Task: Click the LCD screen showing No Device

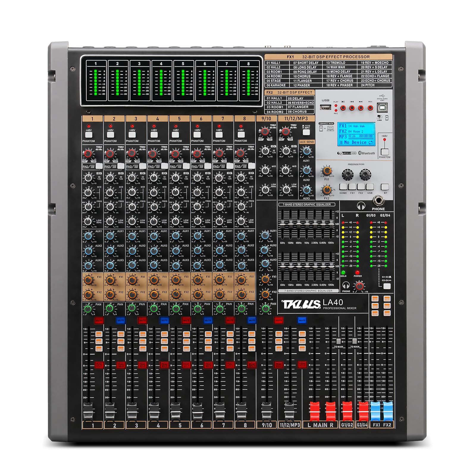Action: point(356,134)
